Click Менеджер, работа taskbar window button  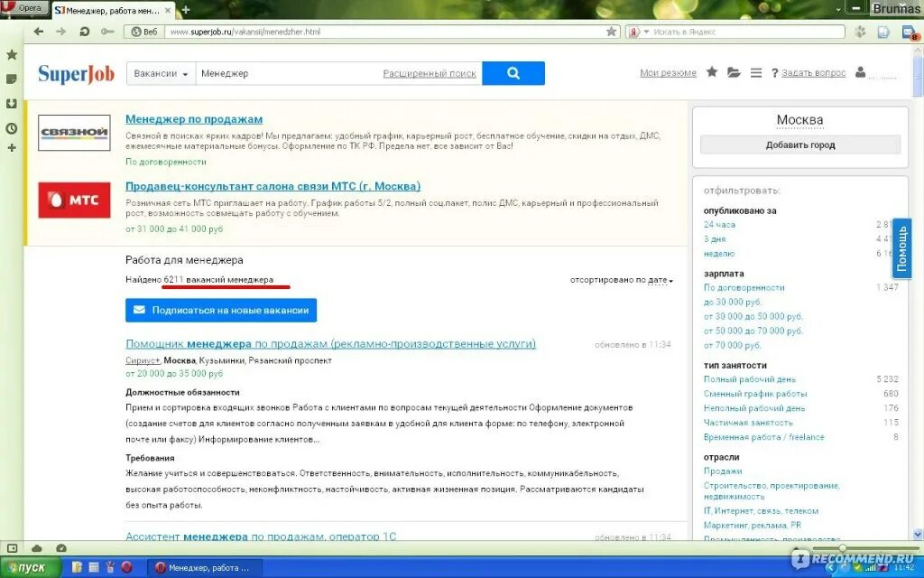tap(204, 568)
